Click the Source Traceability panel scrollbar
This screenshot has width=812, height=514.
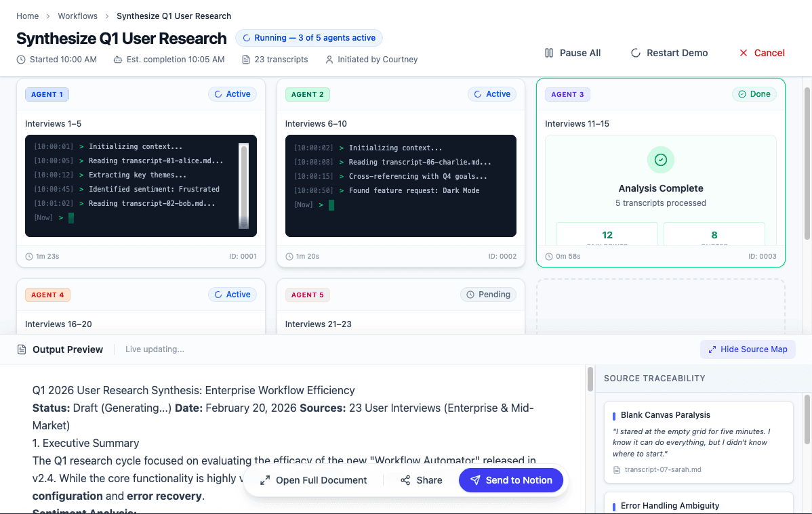(x=807, y=419)
